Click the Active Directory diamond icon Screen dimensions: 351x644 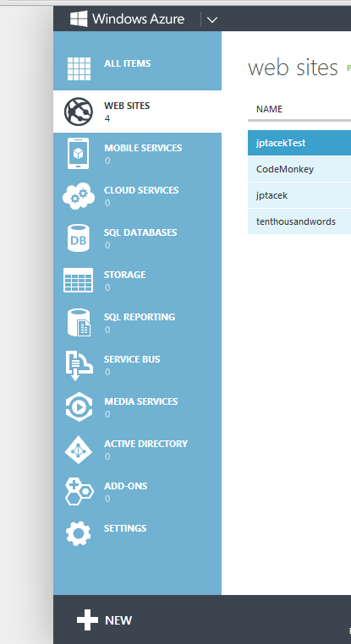78,450
